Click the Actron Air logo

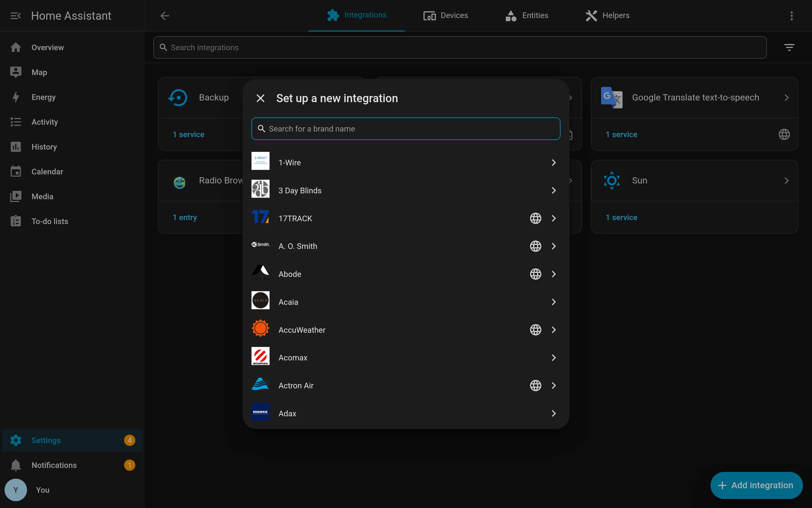261,384
